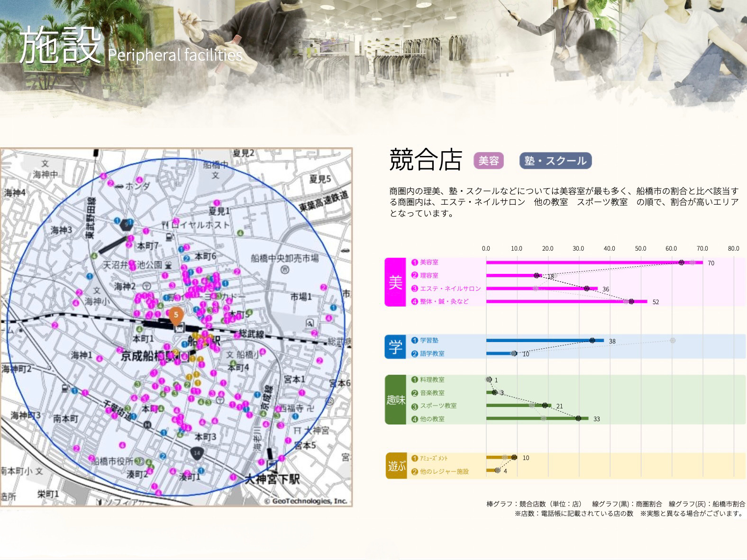
Task: Click the 競合店 heading
Action: (425, 160)
